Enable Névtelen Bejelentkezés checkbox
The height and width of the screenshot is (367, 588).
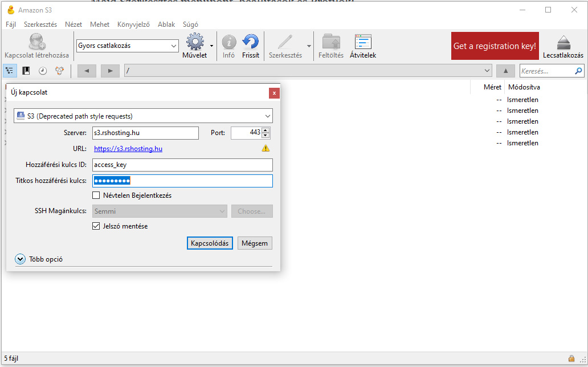tap(96, 195)
